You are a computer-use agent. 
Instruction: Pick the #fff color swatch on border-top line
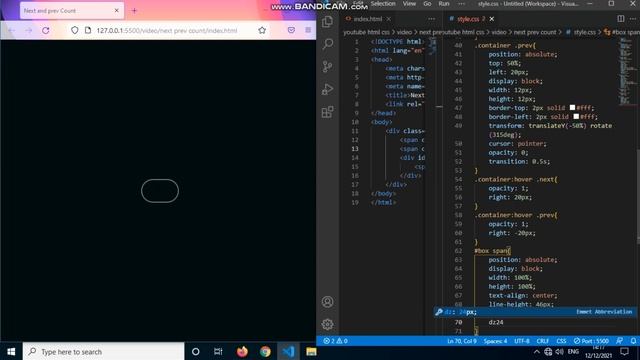tap(572, 107)
